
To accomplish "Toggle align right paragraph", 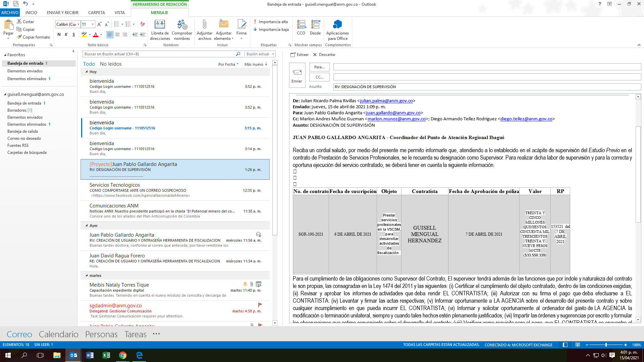I will [x=125, y=35].
